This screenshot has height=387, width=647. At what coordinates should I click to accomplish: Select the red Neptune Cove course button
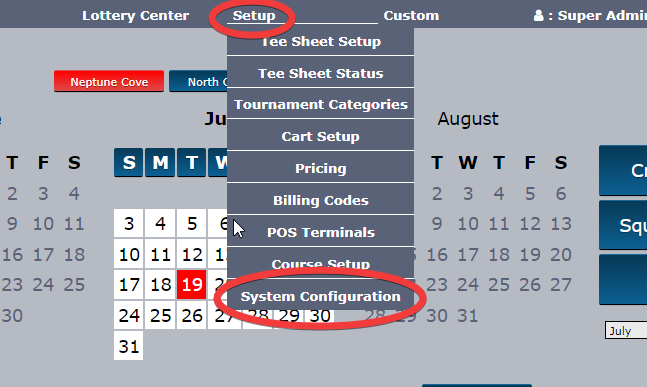click(109, 81)
